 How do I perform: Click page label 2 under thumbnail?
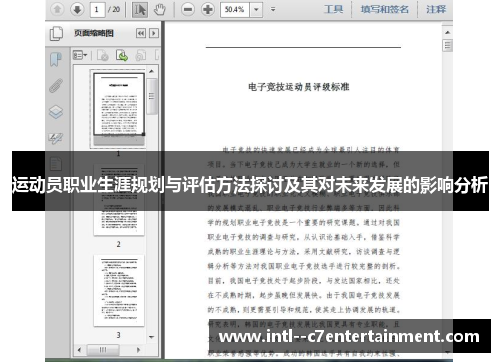(118, 244)
